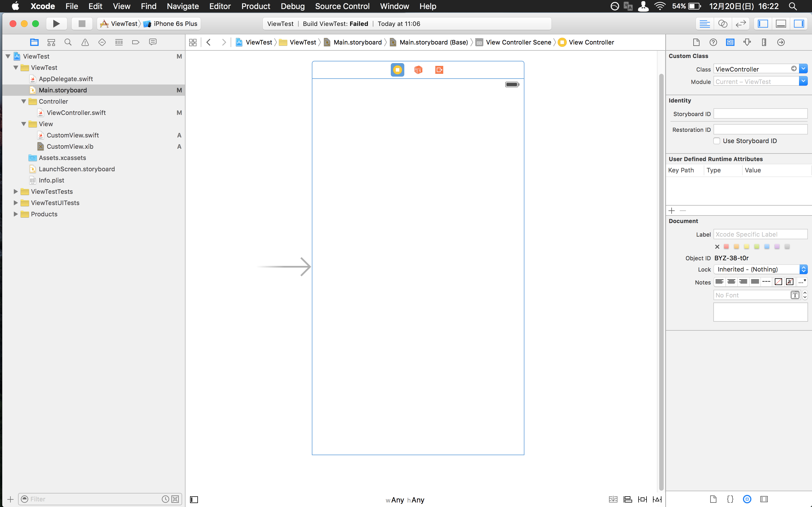812x507 pixels.
Task: Select Main.storyboard (Base) in the jump bar
Action: point(434,42)
